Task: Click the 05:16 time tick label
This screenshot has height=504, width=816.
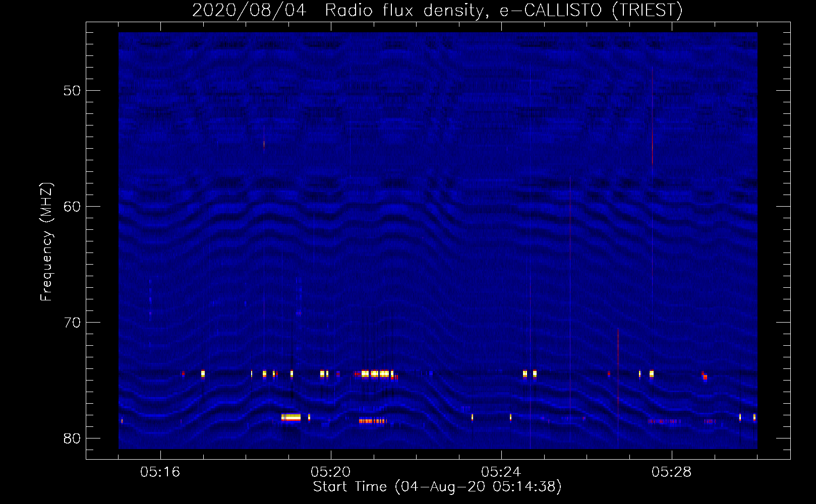Action: pos(160,472)
